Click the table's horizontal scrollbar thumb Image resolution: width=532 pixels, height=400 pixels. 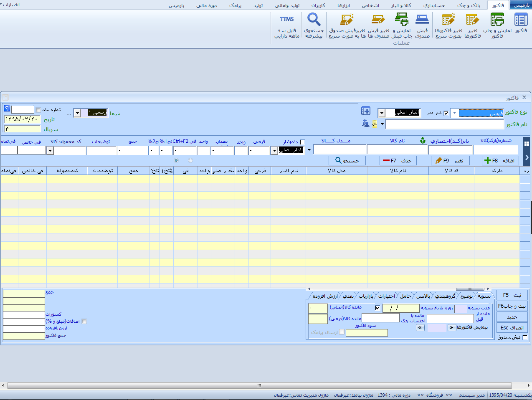470,289
